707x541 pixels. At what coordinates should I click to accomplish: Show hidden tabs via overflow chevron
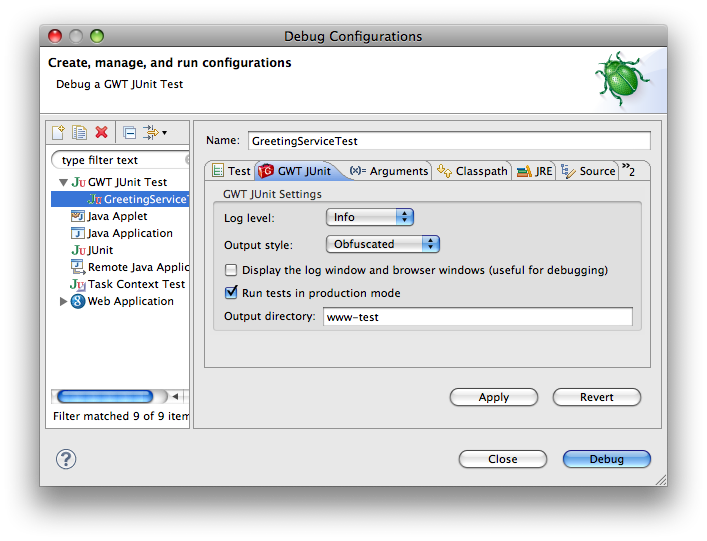tap(628, 170)
